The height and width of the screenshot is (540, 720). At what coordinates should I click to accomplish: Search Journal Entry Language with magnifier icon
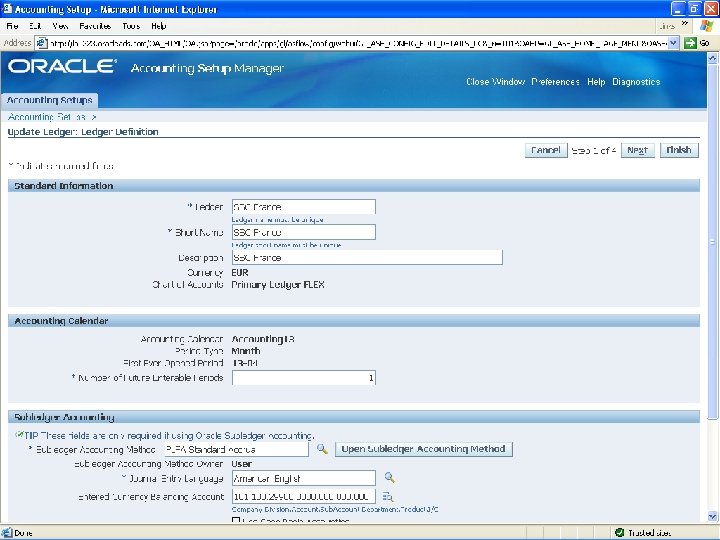click(x=389, y=478)
